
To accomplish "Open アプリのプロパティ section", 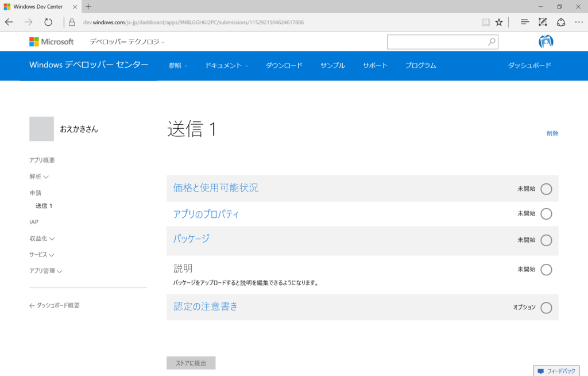I will (206, 214).
